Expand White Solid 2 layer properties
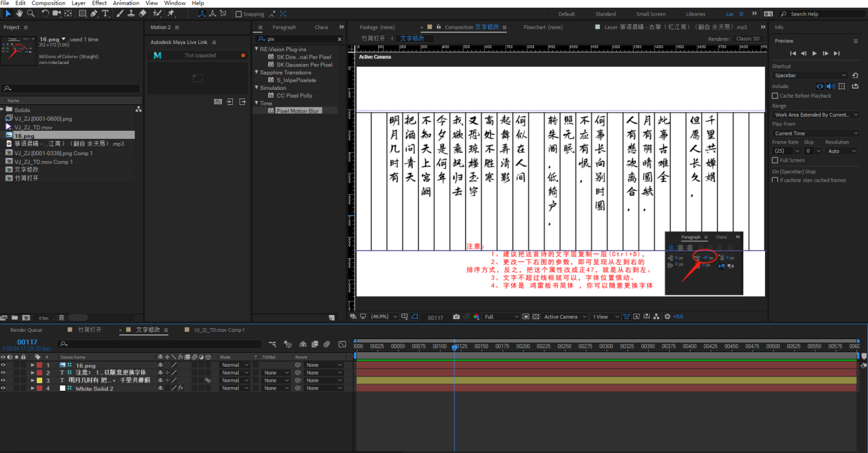This screenshot has height=453, width=868. click(33, 388)
